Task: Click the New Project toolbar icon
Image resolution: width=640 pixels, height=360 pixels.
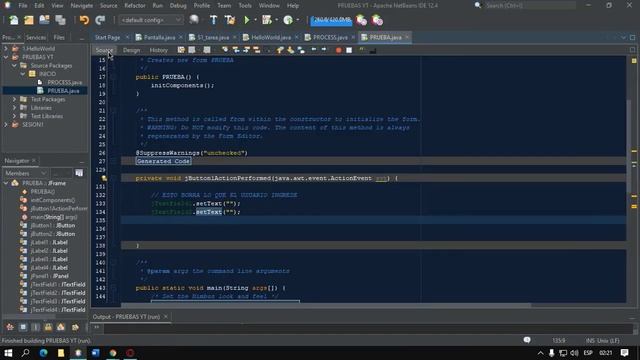Action: point(29,20)
